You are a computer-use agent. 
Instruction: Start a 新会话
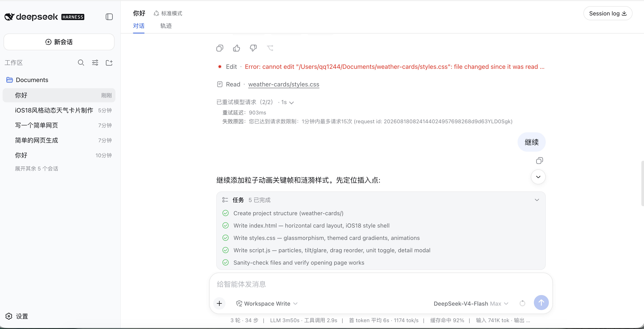[x=59, y=42]
